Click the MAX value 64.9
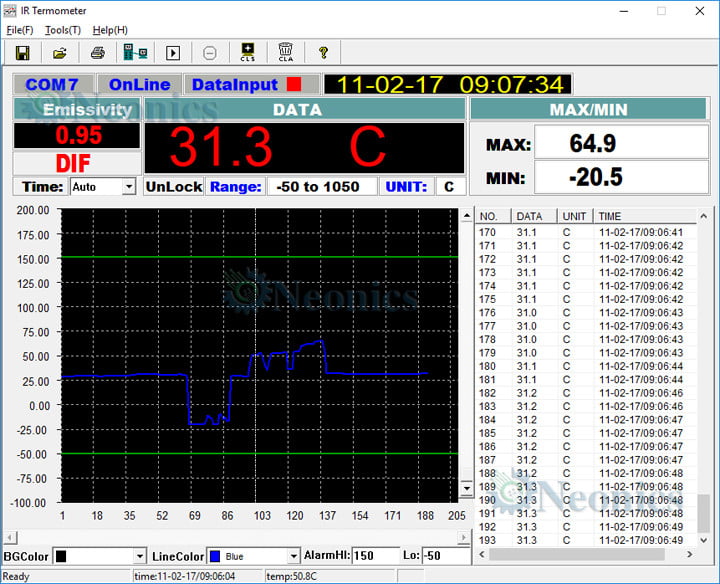Screen dimensions: 720x584 [622, 143]
